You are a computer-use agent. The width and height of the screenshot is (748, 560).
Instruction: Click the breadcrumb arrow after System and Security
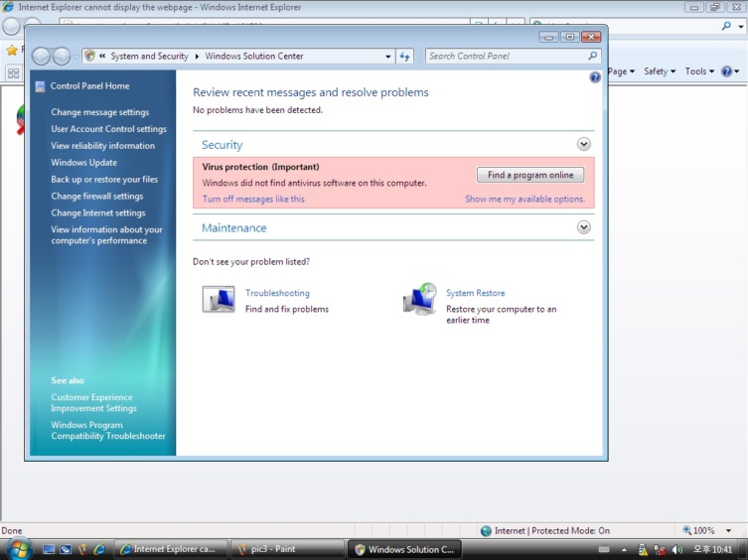tap(197, 57)
